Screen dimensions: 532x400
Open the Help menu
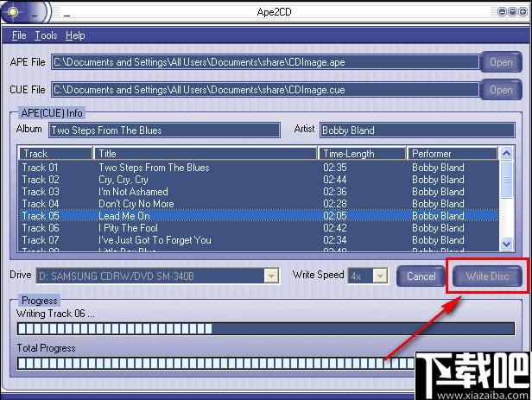click(x=75, y=35)
